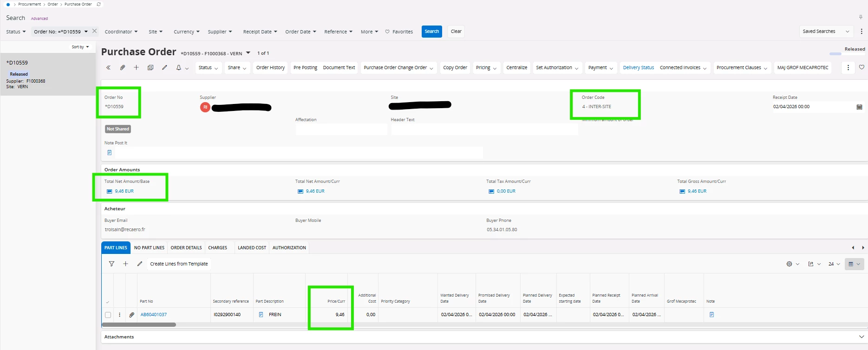Click the refresh icon next to the breadcrumb
The width and height of the screenshot is (868, 350).
tap(98, 4)
